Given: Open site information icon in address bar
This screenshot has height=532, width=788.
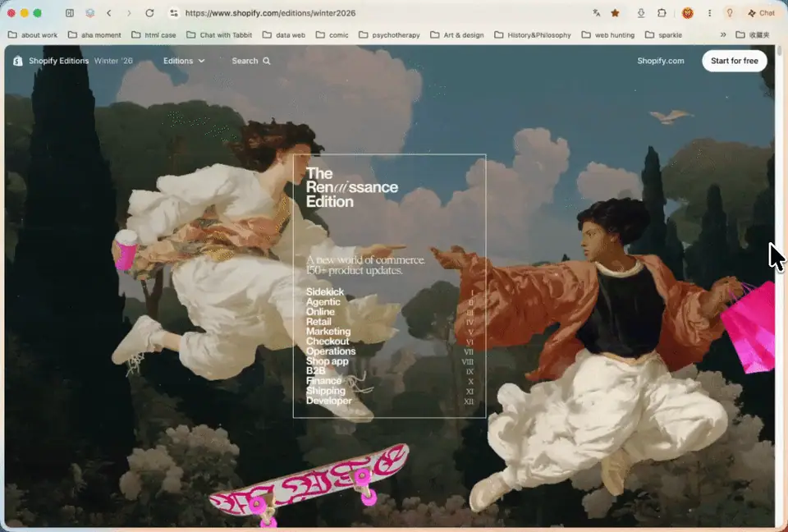Looking at the screenshot, I should 174,13.
